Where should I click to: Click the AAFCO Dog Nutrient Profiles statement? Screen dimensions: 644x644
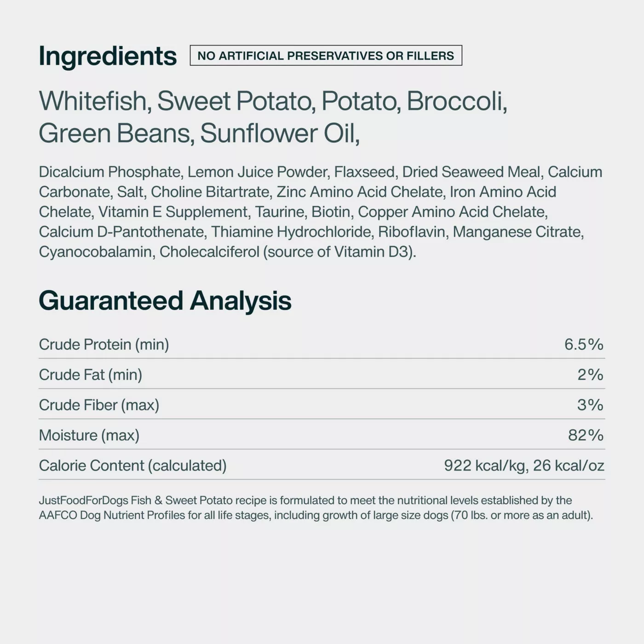316,508
